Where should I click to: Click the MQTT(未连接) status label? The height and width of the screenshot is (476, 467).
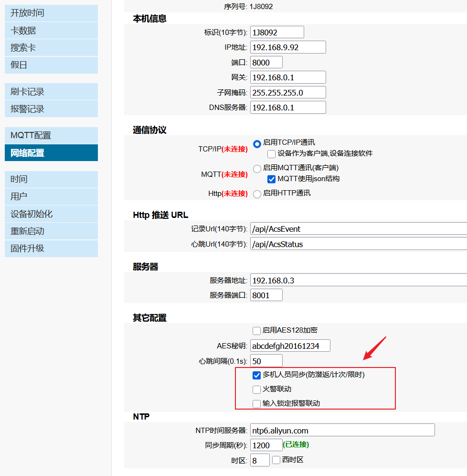[x=224, y=174]
